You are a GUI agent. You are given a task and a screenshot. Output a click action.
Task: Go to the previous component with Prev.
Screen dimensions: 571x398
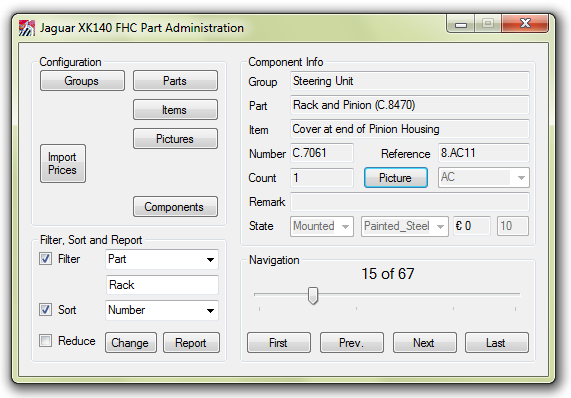(352, 342)
